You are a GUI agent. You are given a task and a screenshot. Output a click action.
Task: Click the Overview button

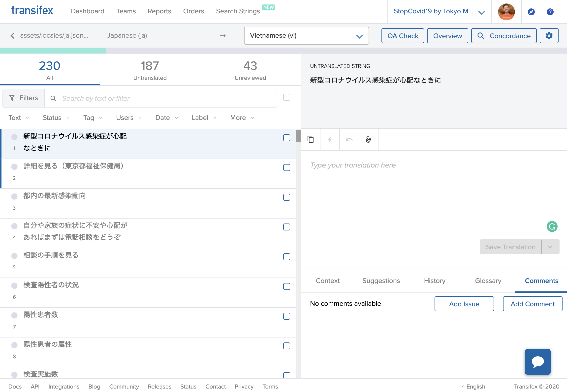447,36
